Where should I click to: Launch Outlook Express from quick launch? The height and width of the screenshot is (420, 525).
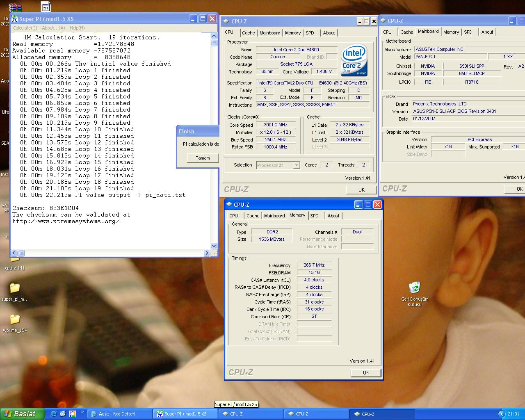point(63,414)
